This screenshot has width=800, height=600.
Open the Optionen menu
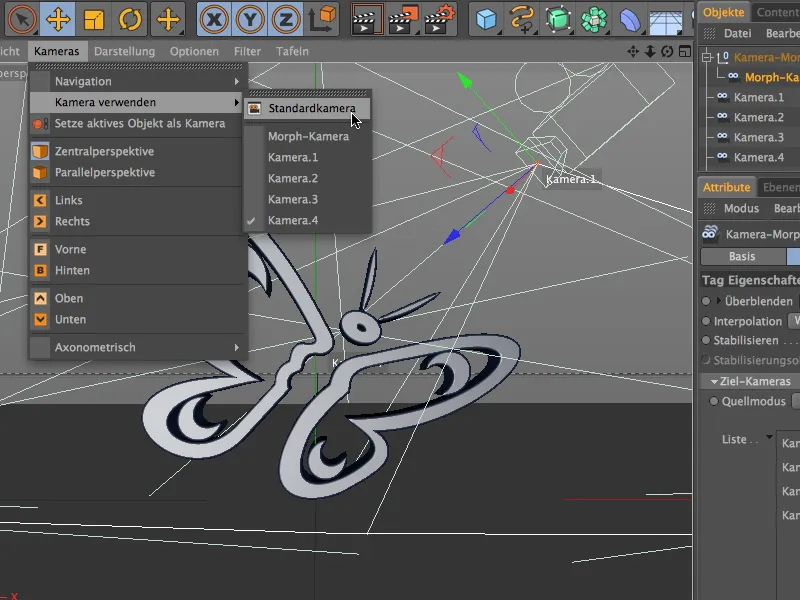click(x=194, y=52)
